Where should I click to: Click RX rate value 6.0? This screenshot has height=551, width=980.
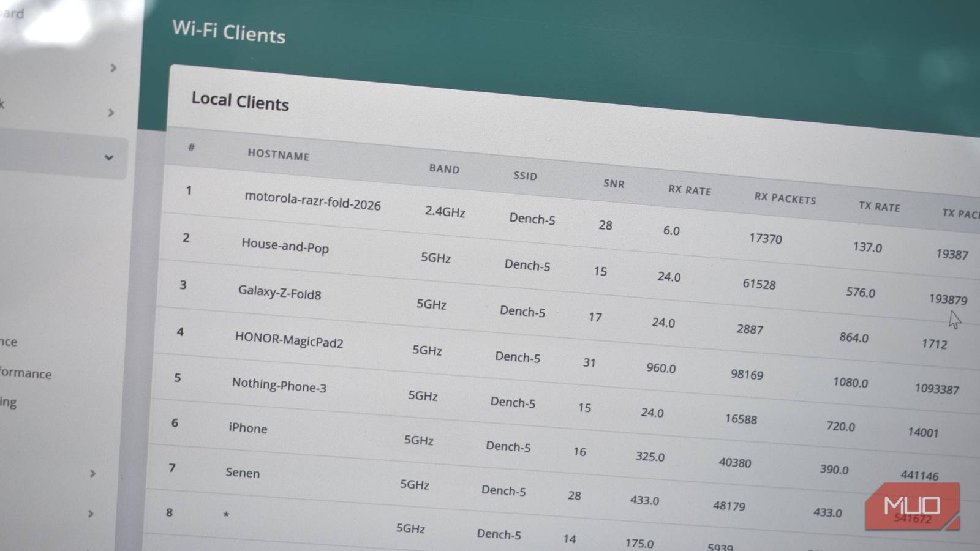671,230
